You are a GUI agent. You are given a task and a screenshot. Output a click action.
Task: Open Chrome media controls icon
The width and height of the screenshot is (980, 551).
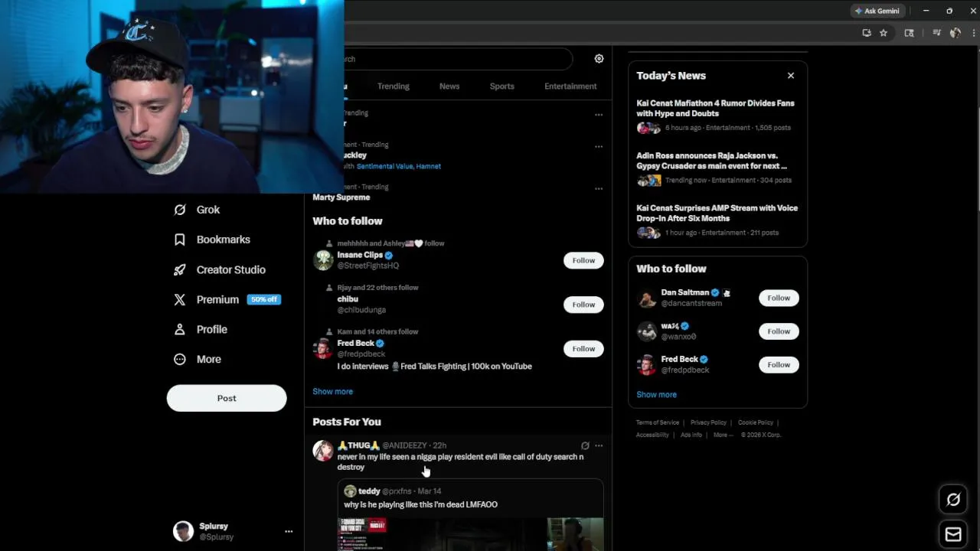tap(936, 33)
